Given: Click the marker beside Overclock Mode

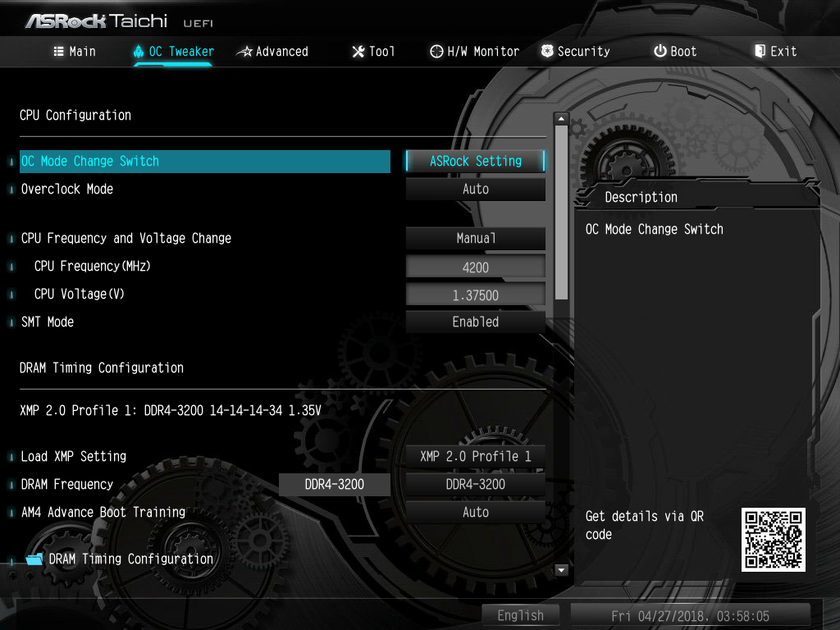Looking at the screenshot, I should (x=11, y=189).
